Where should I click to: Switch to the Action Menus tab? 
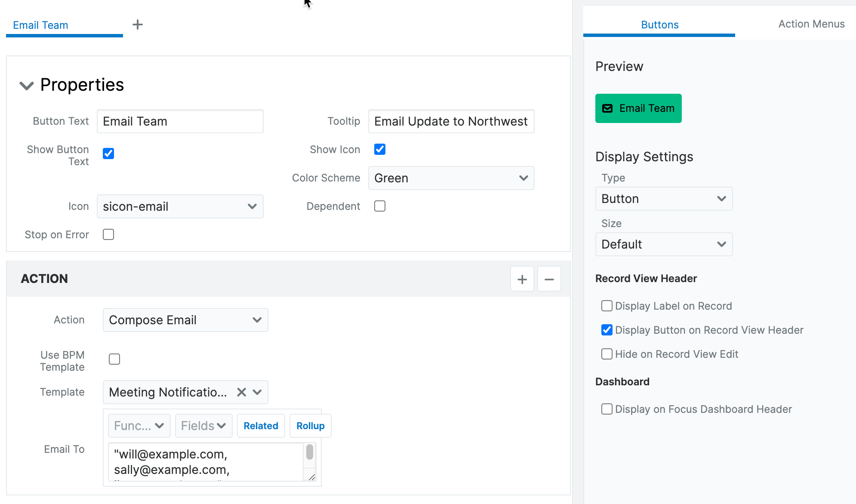tap(811, 24)
